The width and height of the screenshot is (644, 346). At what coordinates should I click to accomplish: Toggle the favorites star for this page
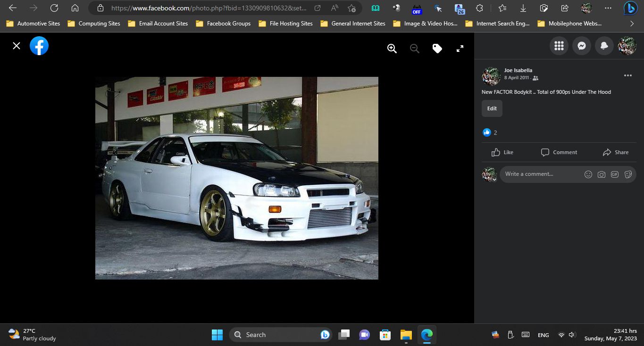coord(351,8)
